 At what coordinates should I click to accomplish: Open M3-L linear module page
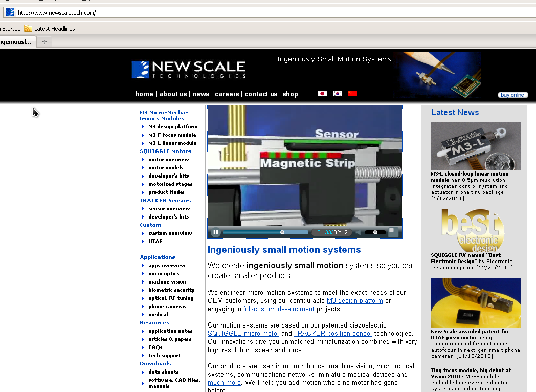[x=172, y=143]
